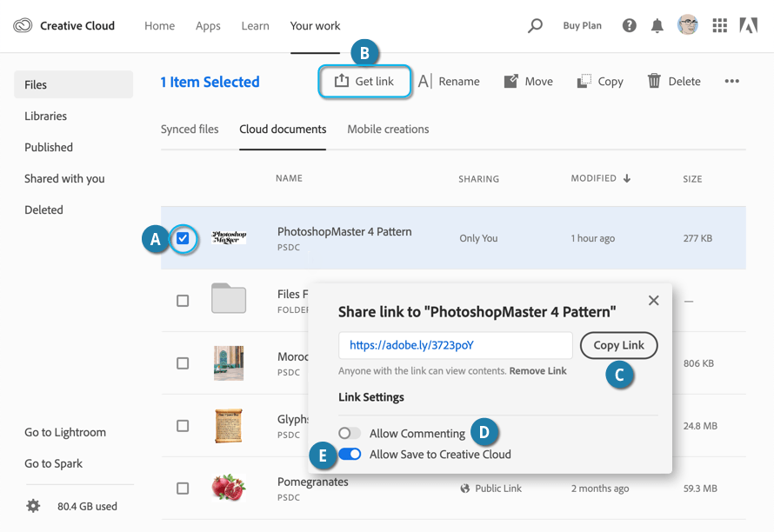Open the Files folder thumbnail

[229, 298]
